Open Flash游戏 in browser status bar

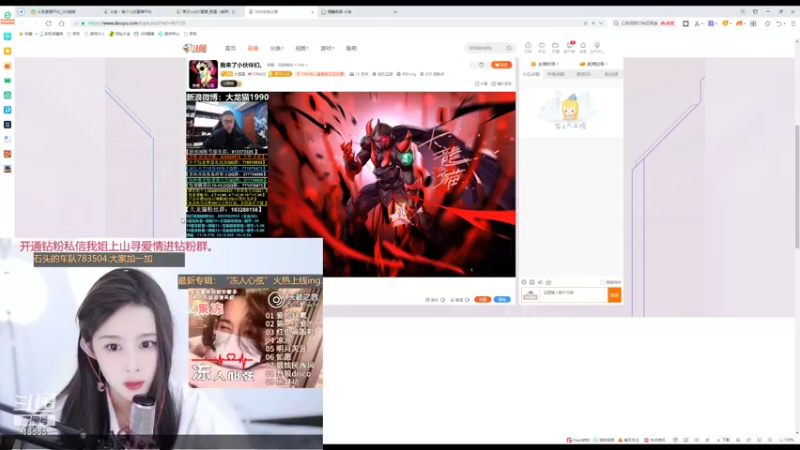click(x=578, y=440)
